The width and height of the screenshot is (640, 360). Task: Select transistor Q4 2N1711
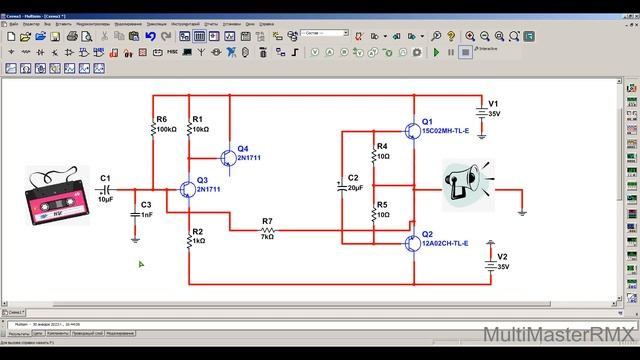tap(229, 158)
